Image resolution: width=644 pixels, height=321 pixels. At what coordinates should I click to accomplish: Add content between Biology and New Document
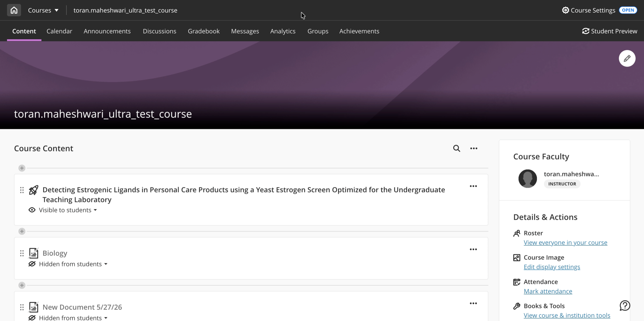(x=22, y=285)
